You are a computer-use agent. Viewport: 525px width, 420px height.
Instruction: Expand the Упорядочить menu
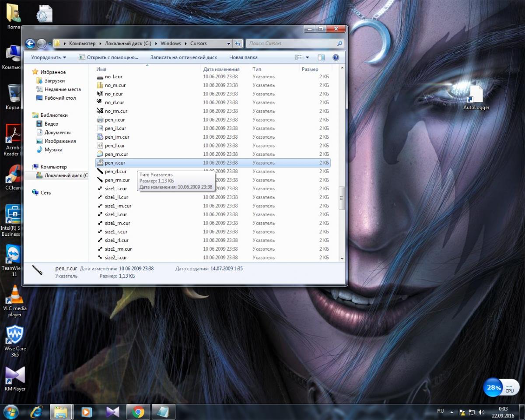click(49, 57)
